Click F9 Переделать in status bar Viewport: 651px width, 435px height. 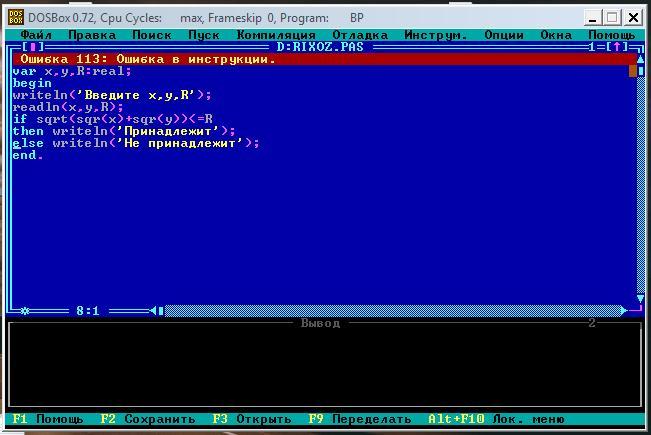tap(360, 419)
